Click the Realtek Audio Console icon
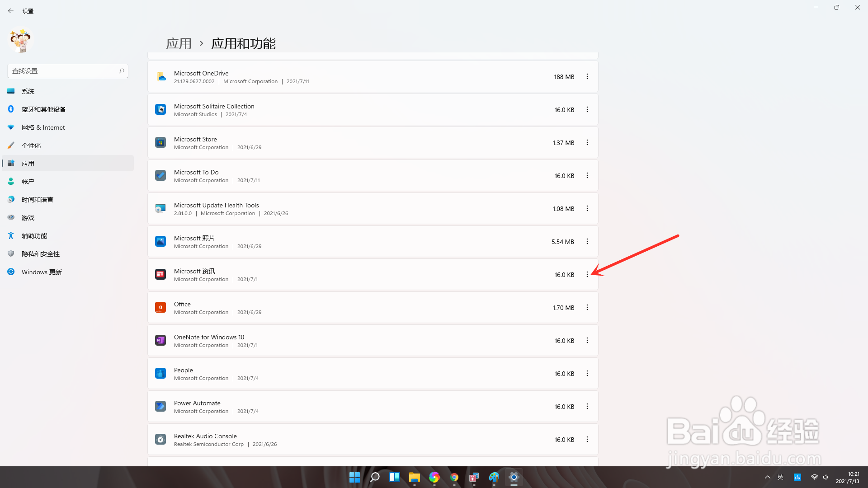868x488 pixels. [x=160, y=440]
